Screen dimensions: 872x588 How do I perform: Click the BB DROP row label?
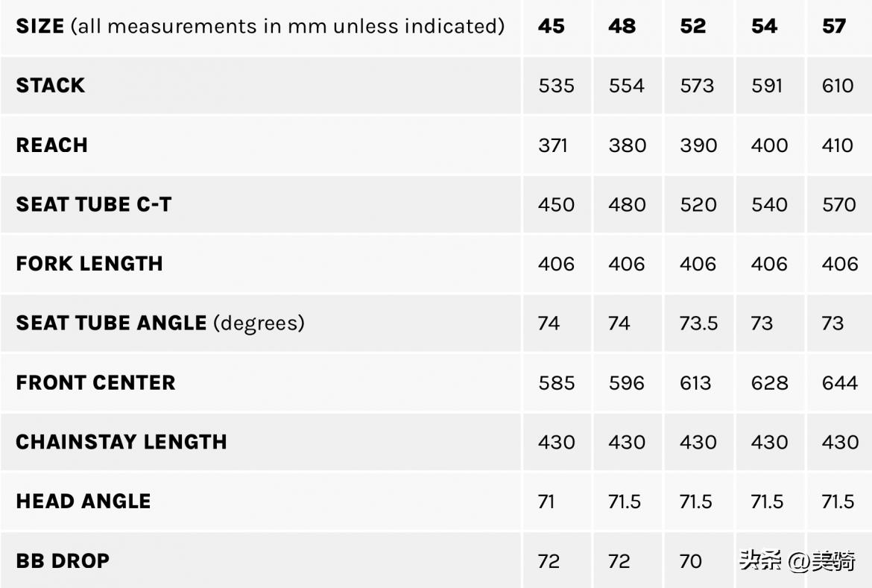[x=63, y=560]
